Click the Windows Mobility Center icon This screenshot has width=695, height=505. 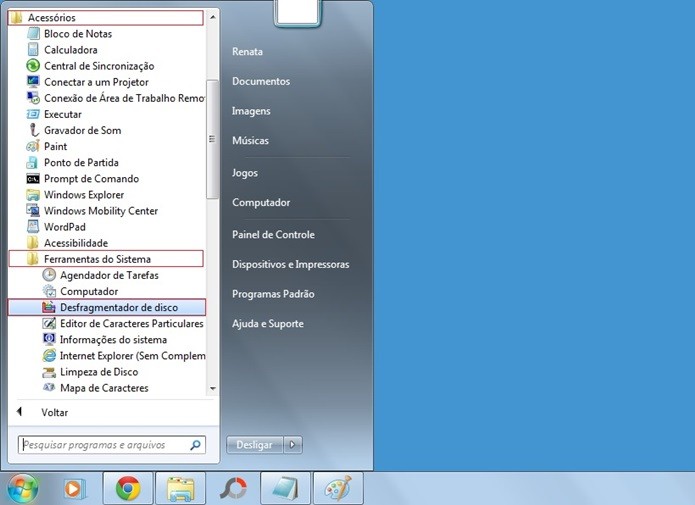(x=33, y=211)
